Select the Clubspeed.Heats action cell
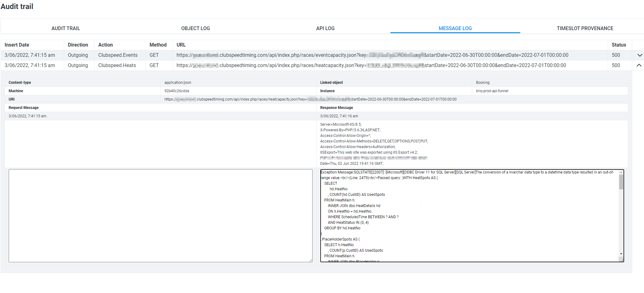The image size is (644, 293). [117, 65]
